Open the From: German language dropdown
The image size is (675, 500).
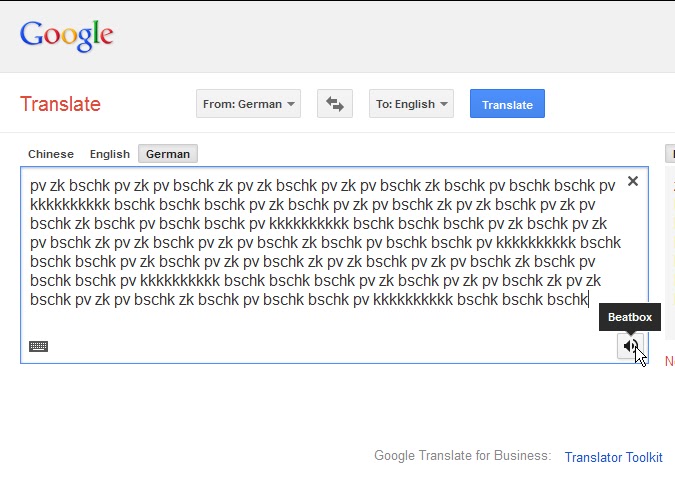click(x=248, y=104)
